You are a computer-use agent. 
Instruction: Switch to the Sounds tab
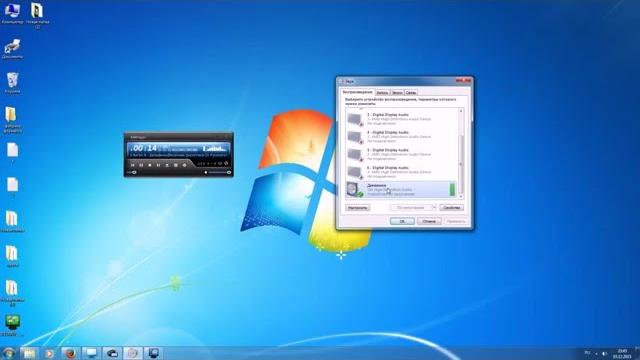(x=397, y=93)
